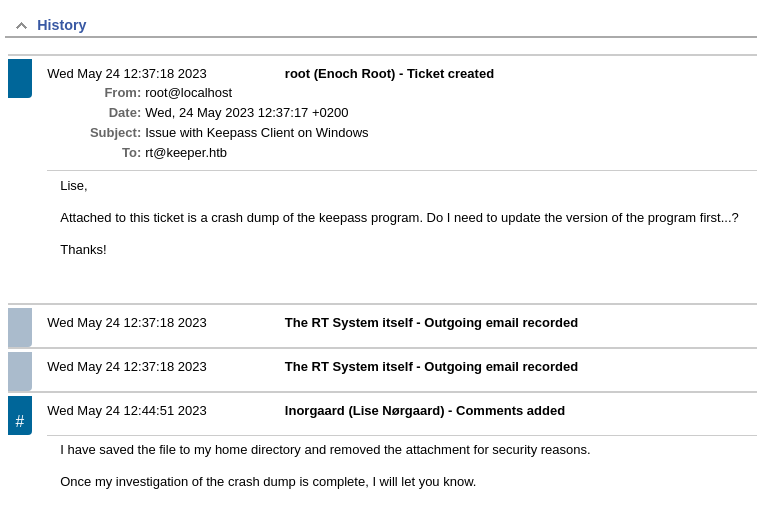Expand the second Outgoing email recorded entry
This screenshot has height=523, width=757.
pyautogui.click(x=431, y=367)
